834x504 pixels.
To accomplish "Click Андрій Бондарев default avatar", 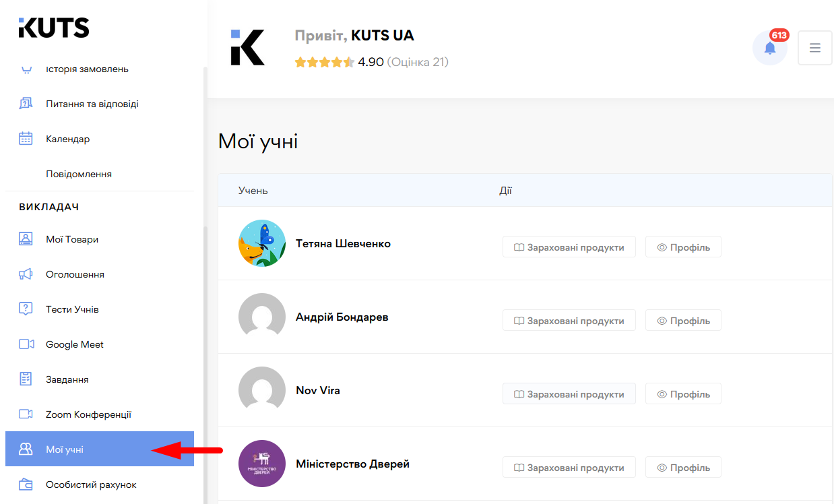I will (x=262, y=317).
